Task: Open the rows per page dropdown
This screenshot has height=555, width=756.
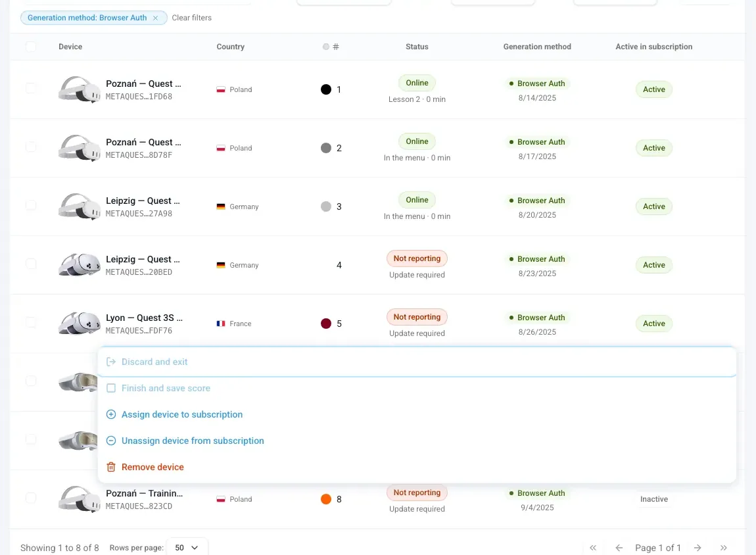Action: point(187,547)
